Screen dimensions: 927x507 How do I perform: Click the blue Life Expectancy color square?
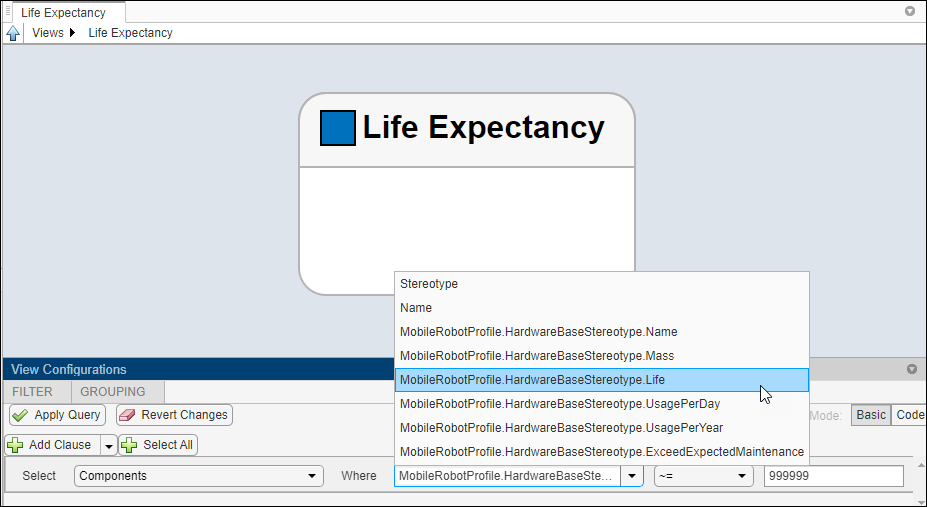pyautogui.click(x=338, y=128)
